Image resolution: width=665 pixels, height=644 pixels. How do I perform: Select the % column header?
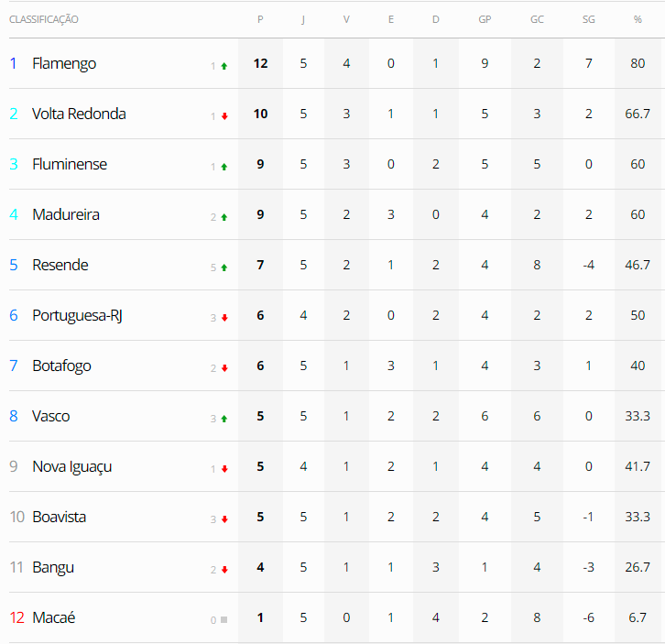(x=638, y=19)
